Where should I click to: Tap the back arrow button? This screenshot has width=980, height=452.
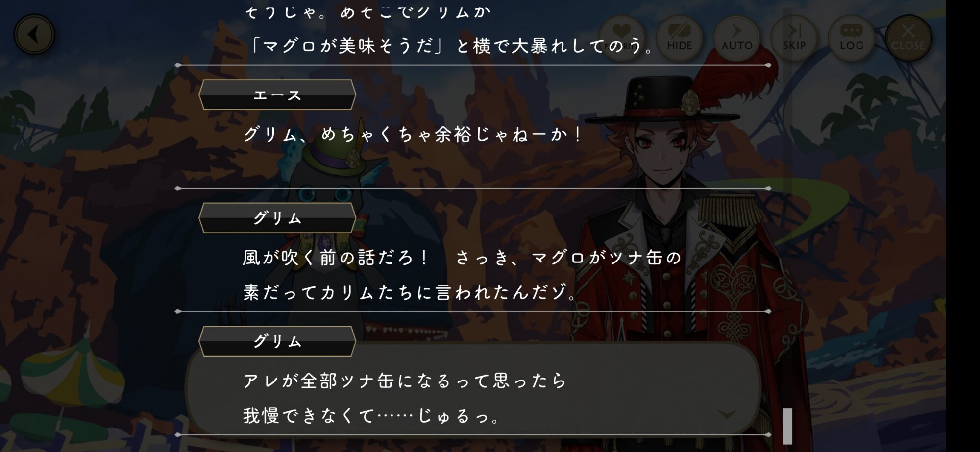34,35
